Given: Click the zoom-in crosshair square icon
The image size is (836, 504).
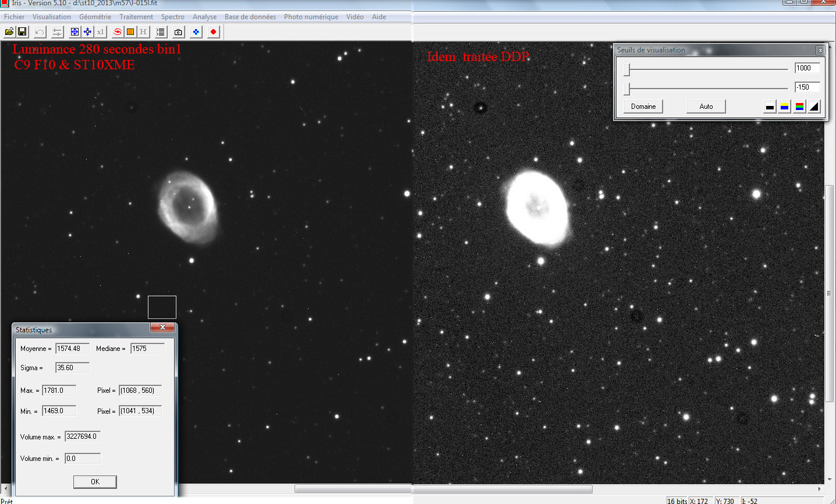Looking at the screenshot, I should coord(75,32).
